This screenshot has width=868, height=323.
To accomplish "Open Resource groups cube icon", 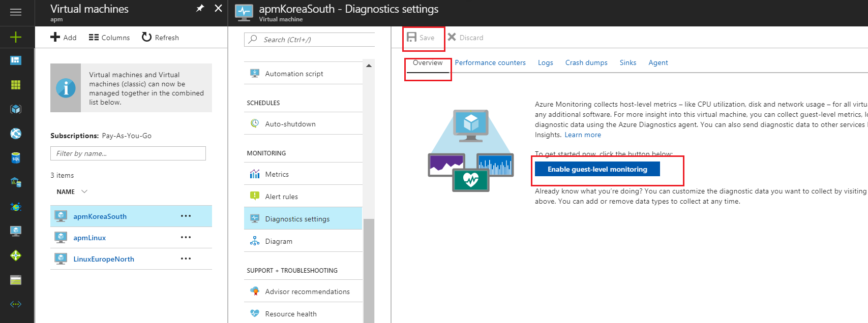I will [16, 109].
